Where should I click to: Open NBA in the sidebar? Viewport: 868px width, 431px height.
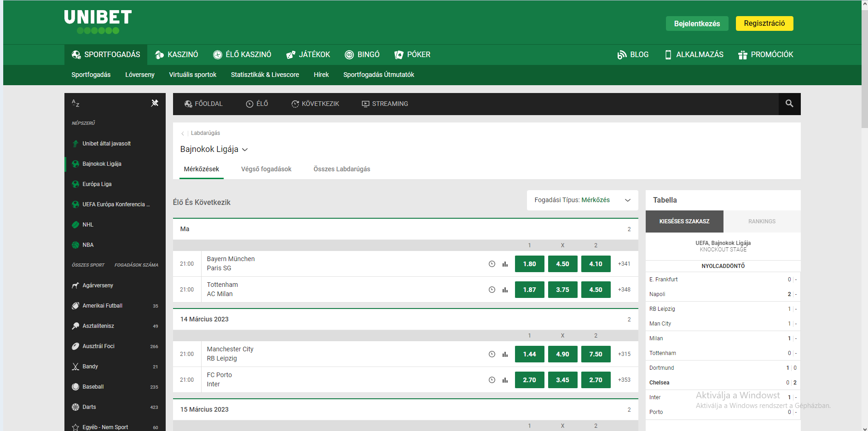[x=115, y=245]
